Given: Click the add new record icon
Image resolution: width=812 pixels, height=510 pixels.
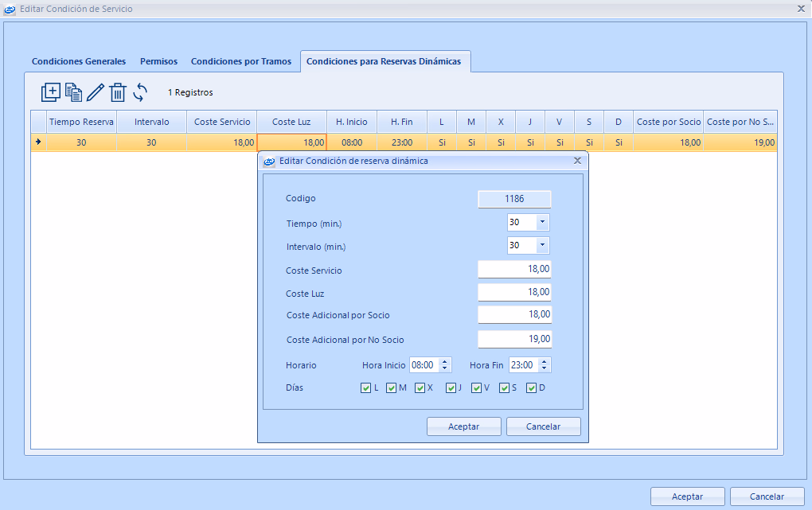Looking at the screenshot, I should click(x=50, y=92).
